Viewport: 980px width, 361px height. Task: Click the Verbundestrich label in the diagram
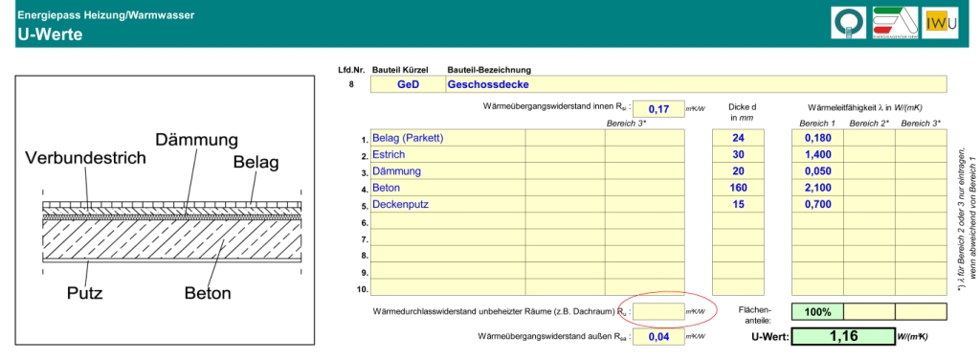point(85,158)
